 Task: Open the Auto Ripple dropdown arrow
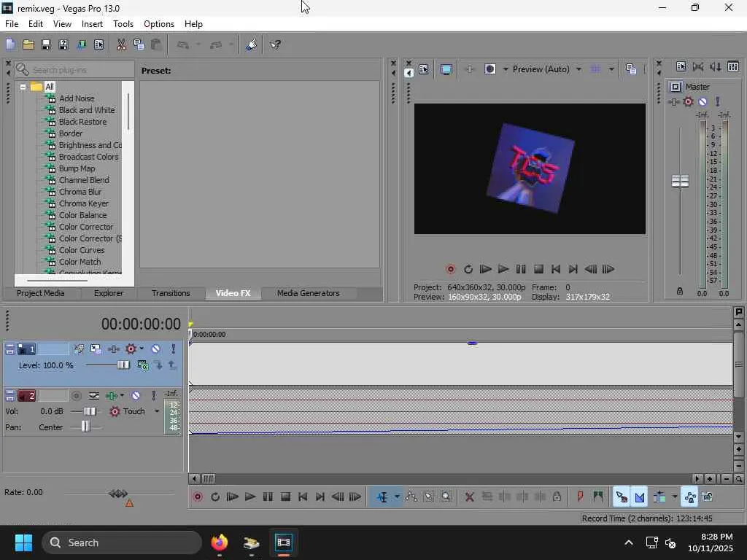click(675, 497)
